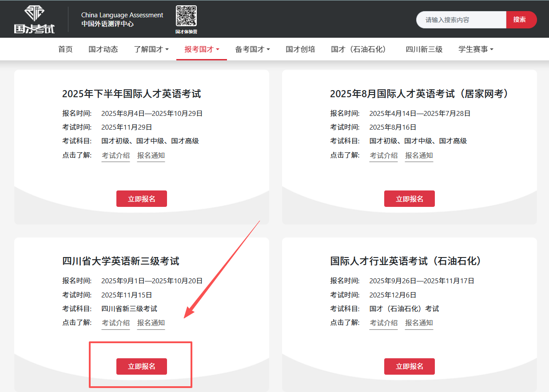Click the highlighted 立即报名 for 四川省新三级考试
Viewport: 549px width, 392px height.
point(141,366)
